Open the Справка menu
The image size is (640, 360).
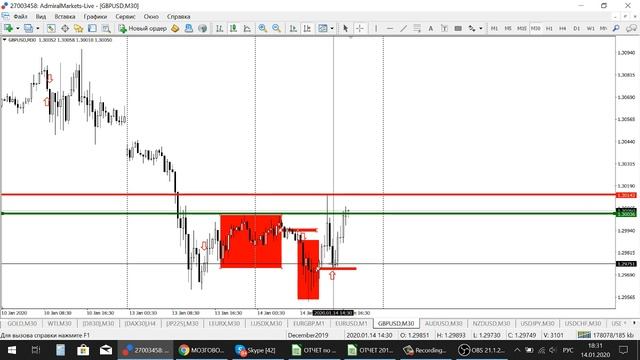[178, 17]
